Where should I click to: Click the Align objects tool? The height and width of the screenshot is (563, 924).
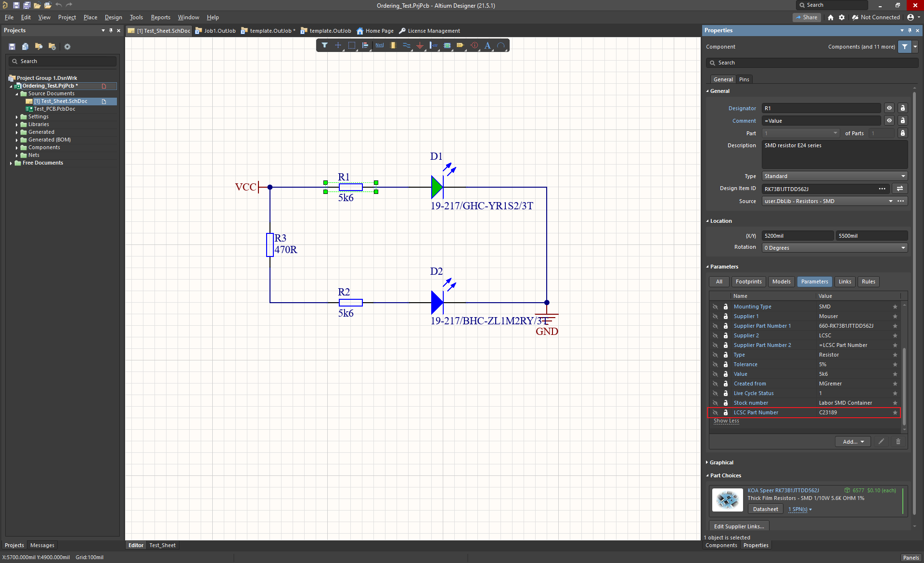(365, 45)
